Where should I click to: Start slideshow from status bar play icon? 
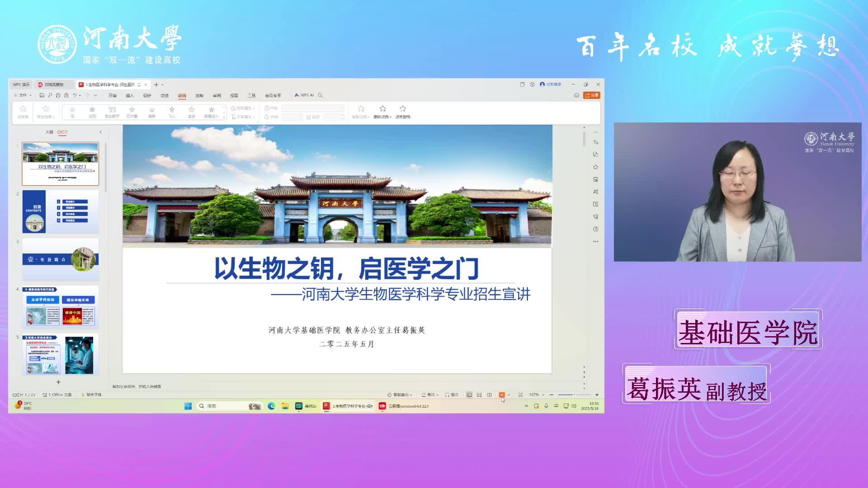coord(502,395)
